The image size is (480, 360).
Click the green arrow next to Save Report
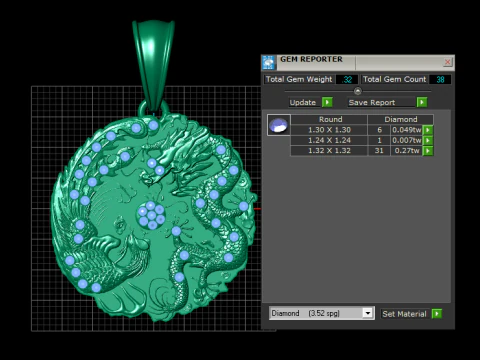pyautogui.click(x=422, y=102)
